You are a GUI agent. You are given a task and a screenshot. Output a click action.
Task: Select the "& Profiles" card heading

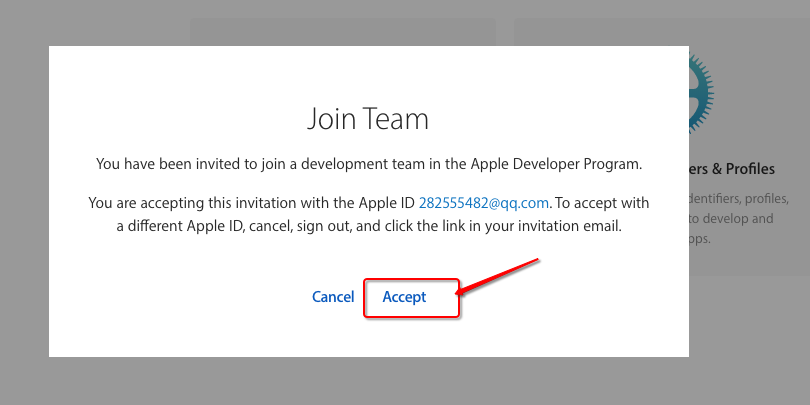731,169
